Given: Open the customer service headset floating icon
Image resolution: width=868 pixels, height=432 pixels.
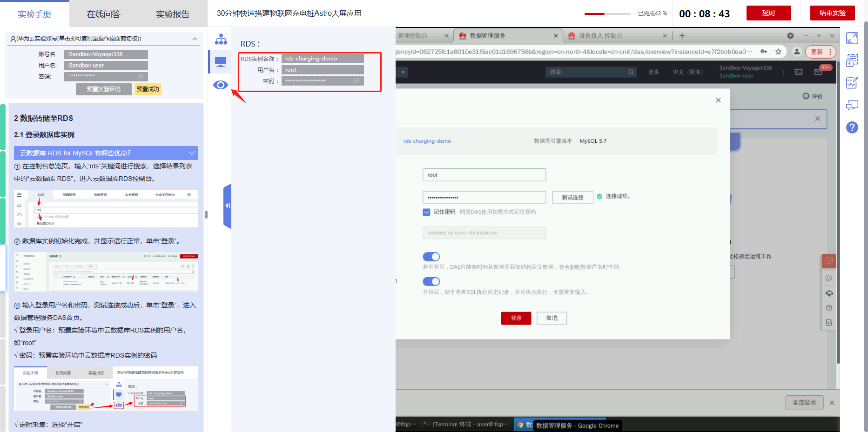Looking at the screenshot, I should (x=829, y=293).
